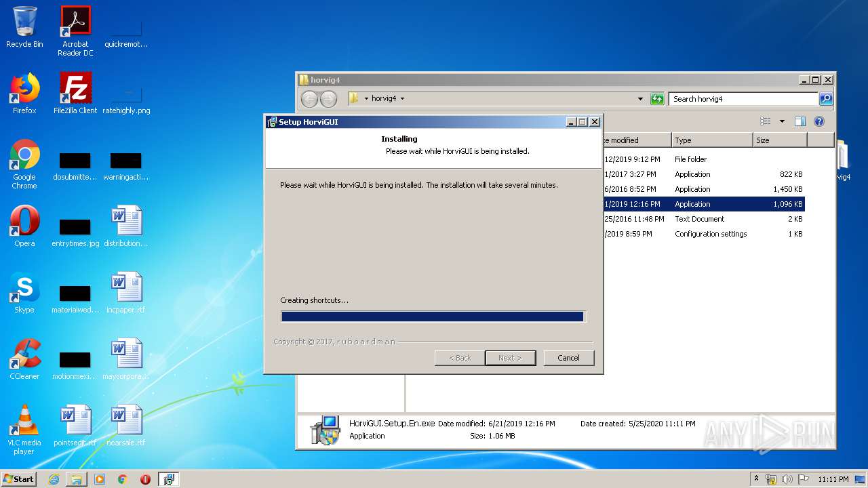Viewport: 868px width, 488px height.
Task: Select incpaper.rtf desktop file
Action: (x=126, y=293)
